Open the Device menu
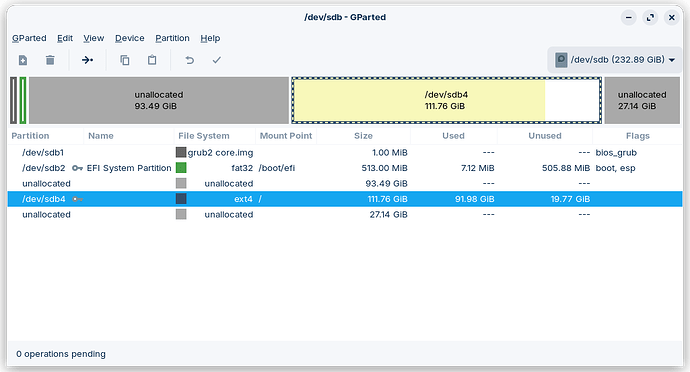 pyautogui.click(x=130, y=38)
